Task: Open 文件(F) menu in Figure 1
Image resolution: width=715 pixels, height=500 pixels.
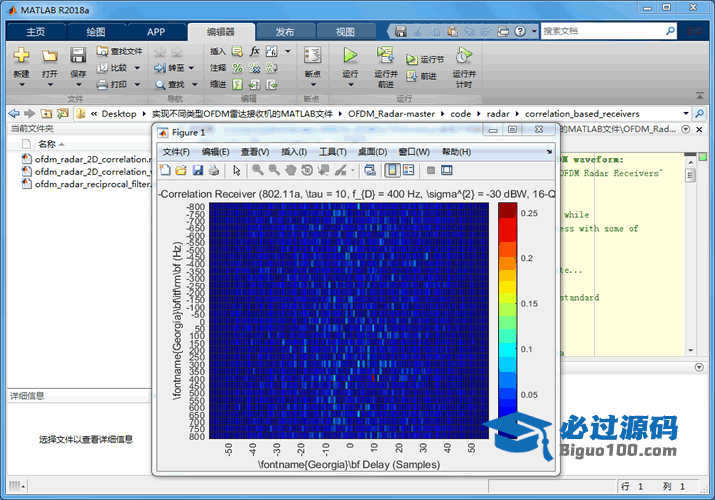Action: pos(176,152)
